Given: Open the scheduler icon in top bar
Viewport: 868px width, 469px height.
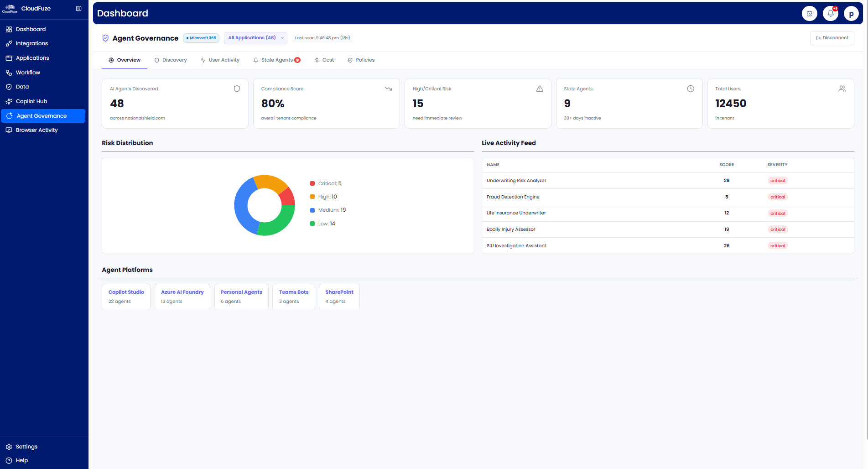Looking at the screenshot, I should (810, 14).
